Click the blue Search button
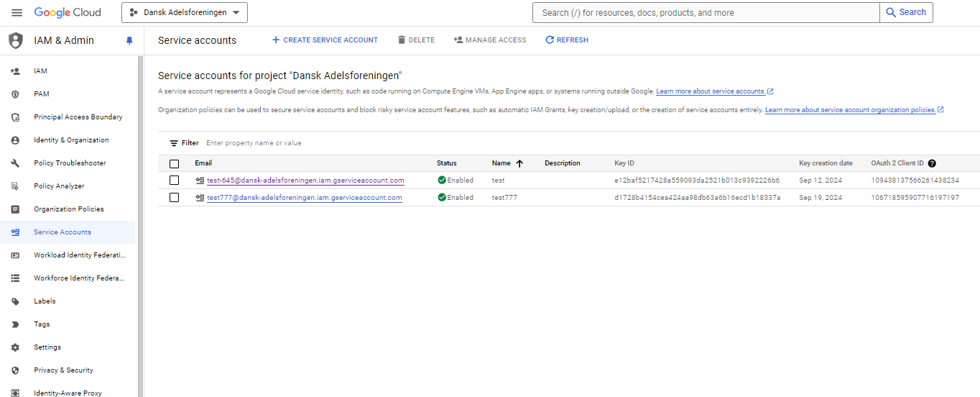This screenshot has height=397, width=980. (x=906, y=12)
